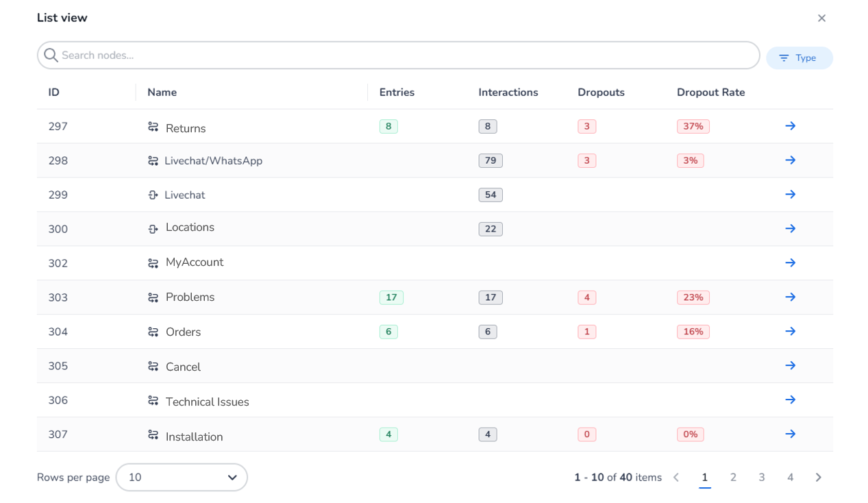
Task: Click the Installation node name
Action: coord(194,437)
